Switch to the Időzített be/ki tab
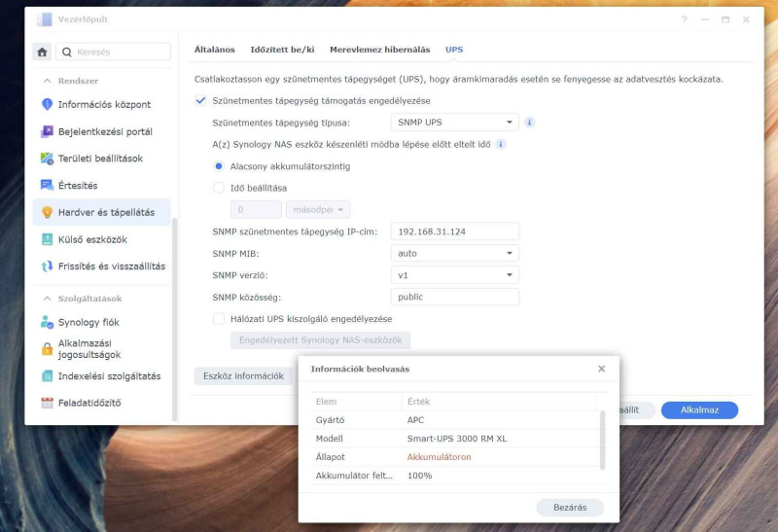 click(282, 50)
